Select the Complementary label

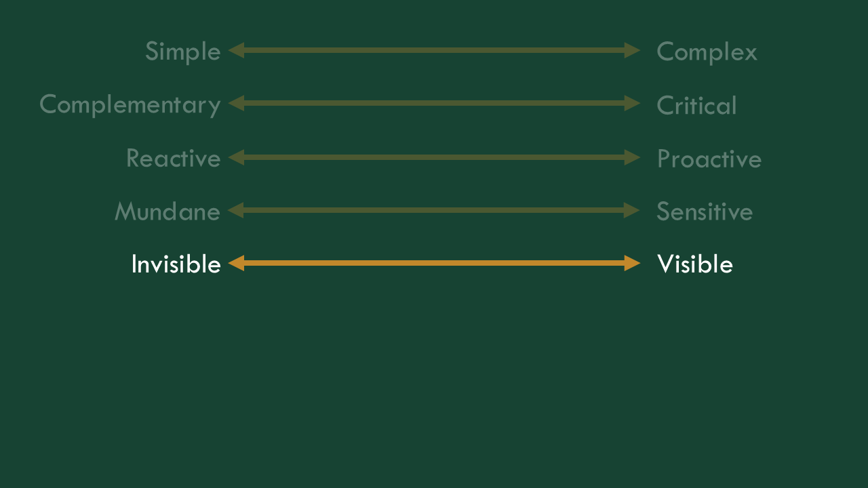pos(130,105)
